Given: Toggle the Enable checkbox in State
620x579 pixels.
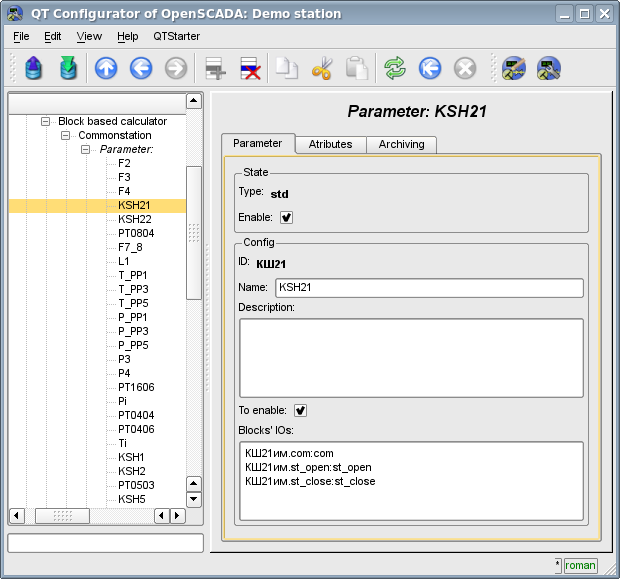Looking at the screenshot, I should [286, 217].
